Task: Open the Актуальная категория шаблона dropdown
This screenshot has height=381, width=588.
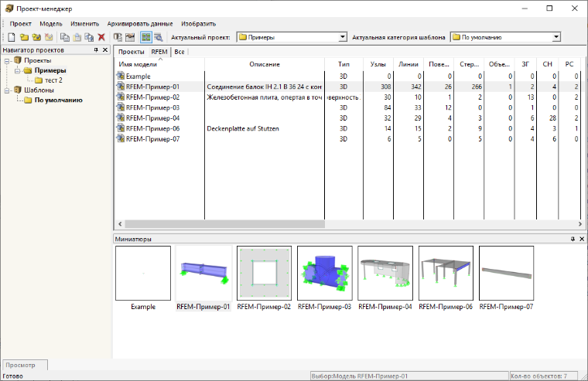Action: click(556, 37)
